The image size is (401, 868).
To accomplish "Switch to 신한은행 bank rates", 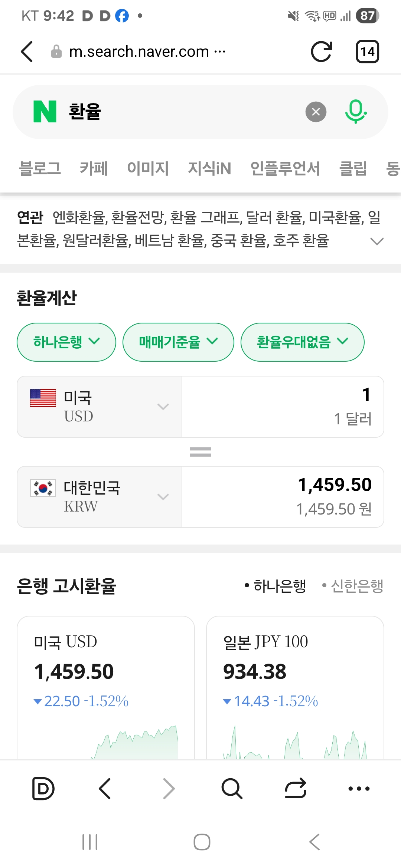I will coord(353,586).
